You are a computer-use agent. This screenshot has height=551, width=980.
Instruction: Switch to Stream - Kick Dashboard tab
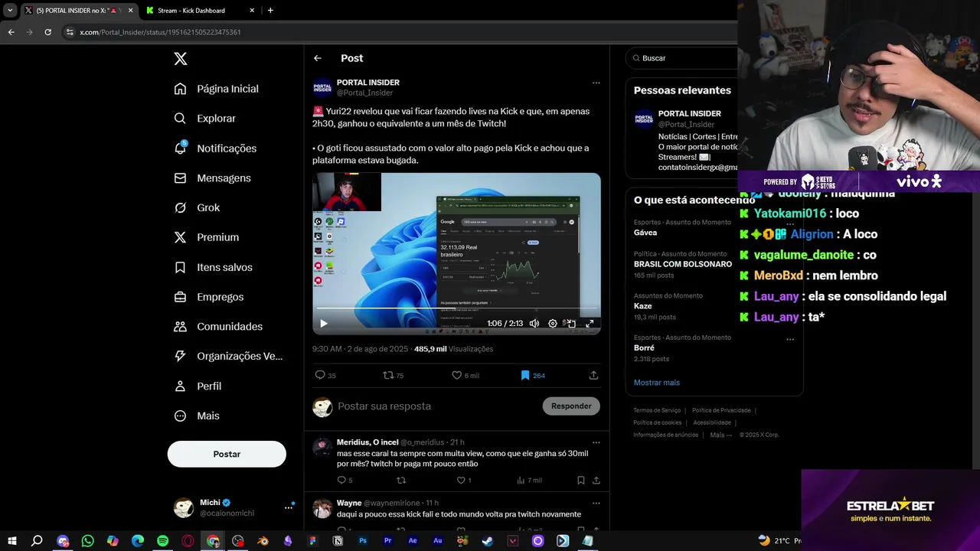(x=199, y=11)
